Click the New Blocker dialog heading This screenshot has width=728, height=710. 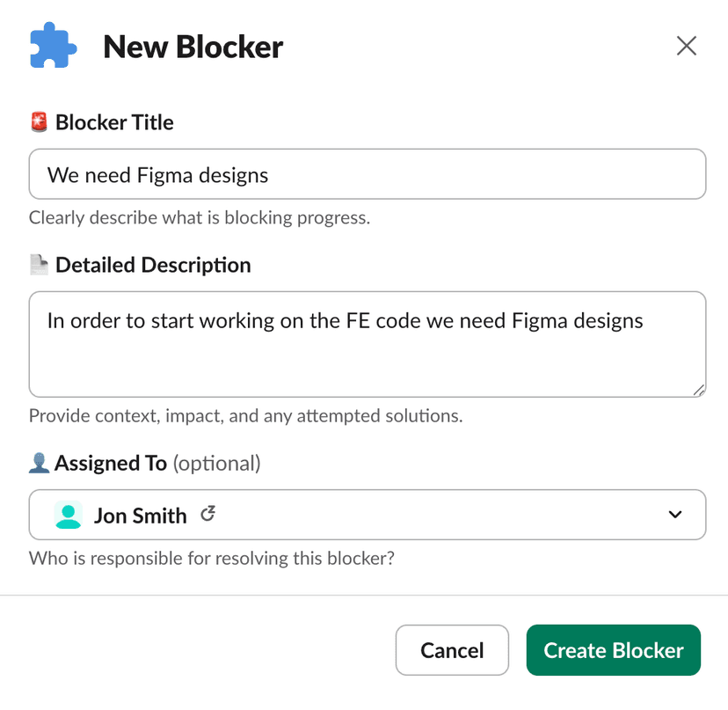193,47
